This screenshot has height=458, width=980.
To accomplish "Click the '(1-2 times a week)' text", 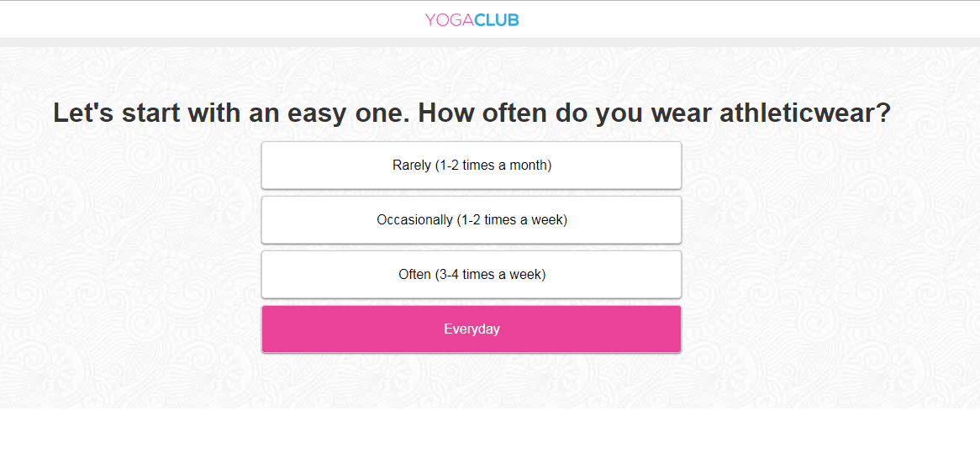I will [x=512, y=220].
